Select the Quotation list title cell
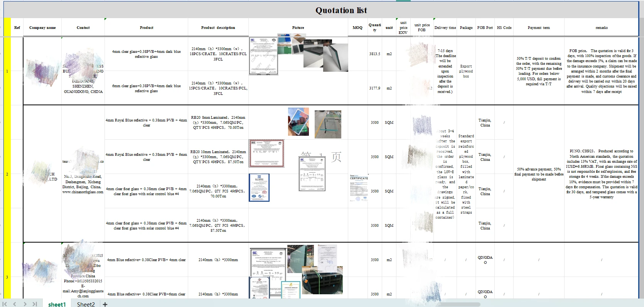644x307 pixels. 341,10
